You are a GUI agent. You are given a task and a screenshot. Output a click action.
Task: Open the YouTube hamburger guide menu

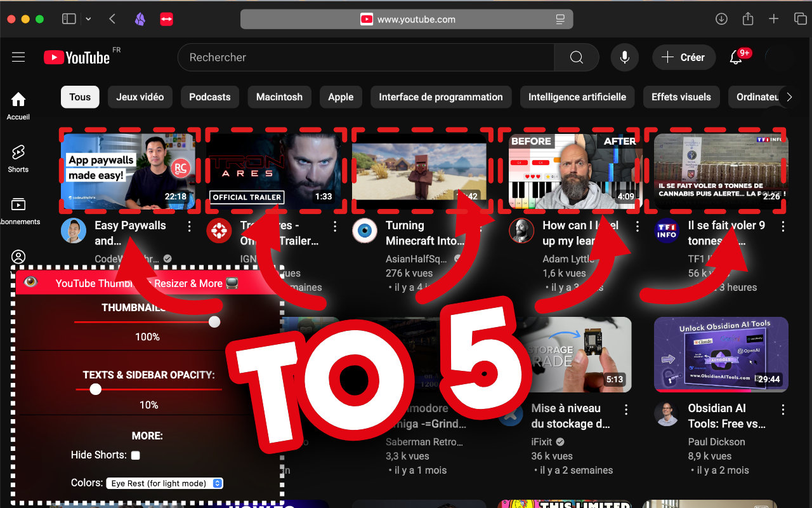pyautogui.click(x=18, y=57)
